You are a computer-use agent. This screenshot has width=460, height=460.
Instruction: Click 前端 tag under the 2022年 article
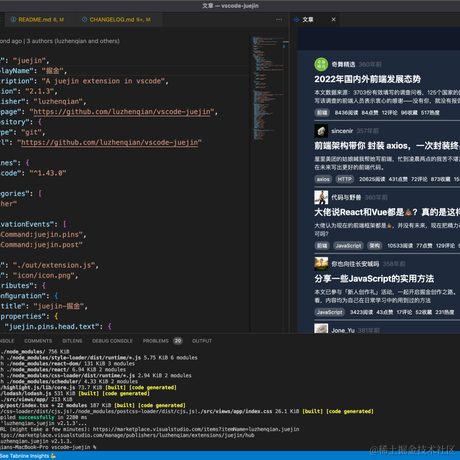click(x=322, y=113)
